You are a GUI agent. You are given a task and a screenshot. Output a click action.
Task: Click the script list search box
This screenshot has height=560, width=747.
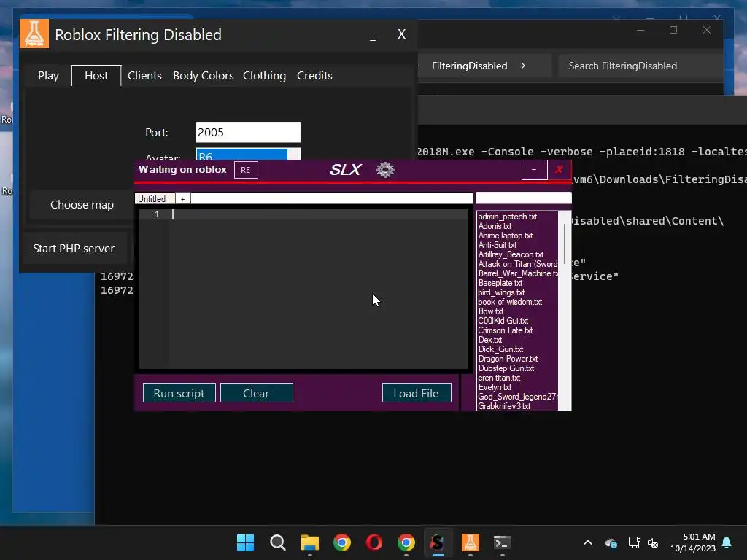pyautogui.click(x=524, y=198)
